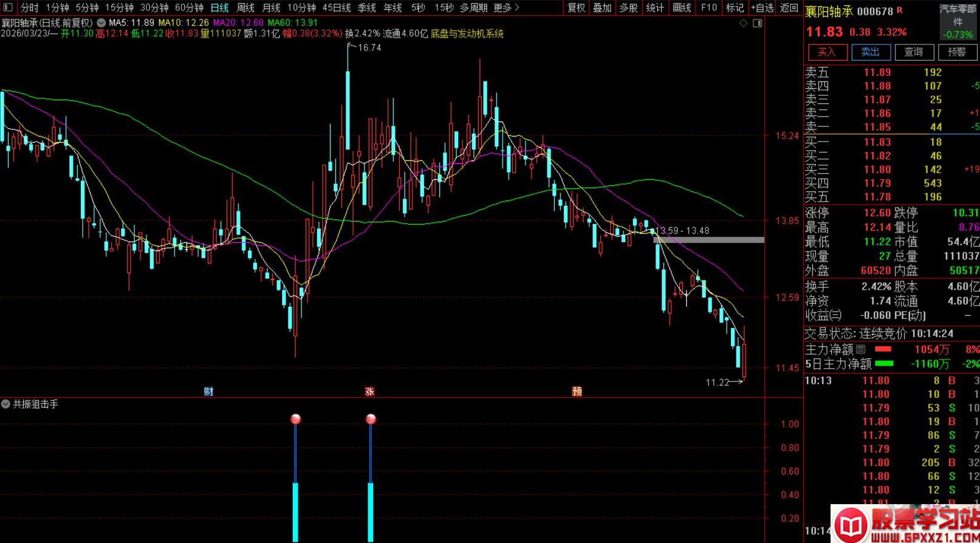The image size is (980, 543).
Task: Toggle the 叠加 overlay option
Action: (602, 7)
